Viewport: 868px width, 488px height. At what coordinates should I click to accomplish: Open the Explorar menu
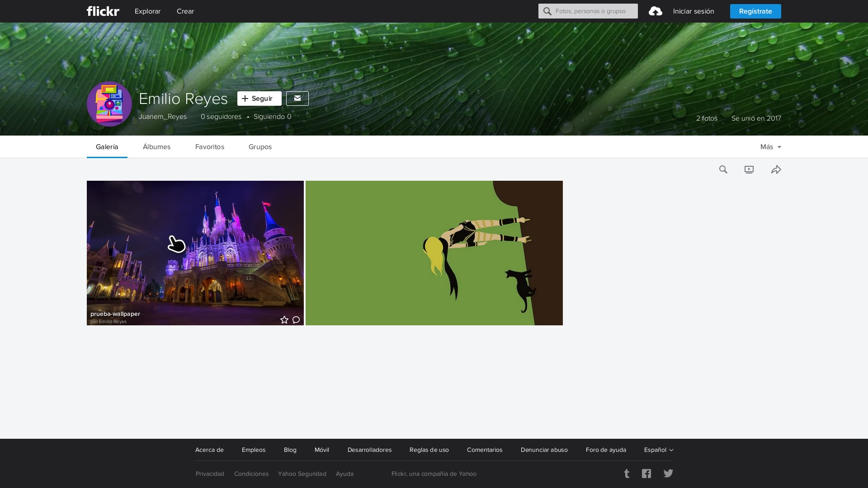pos(147,11)
